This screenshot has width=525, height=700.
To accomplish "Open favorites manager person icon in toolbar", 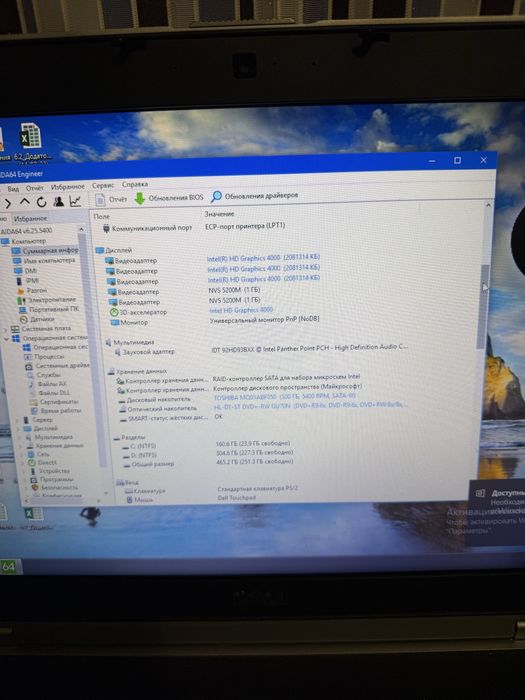I will click(58, 202).
